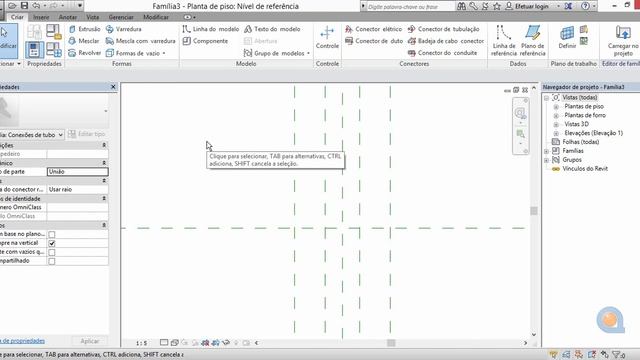Expand the Plantas de forro node

coord(556,116)
